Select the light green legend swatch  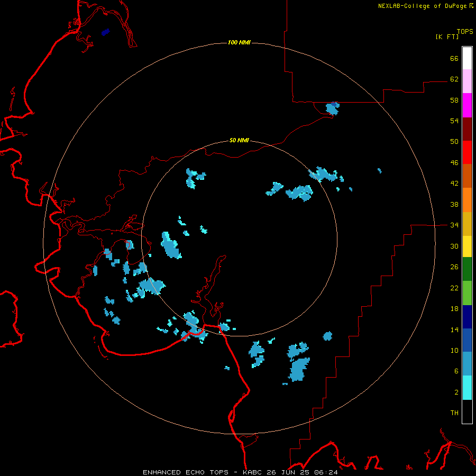467,293
